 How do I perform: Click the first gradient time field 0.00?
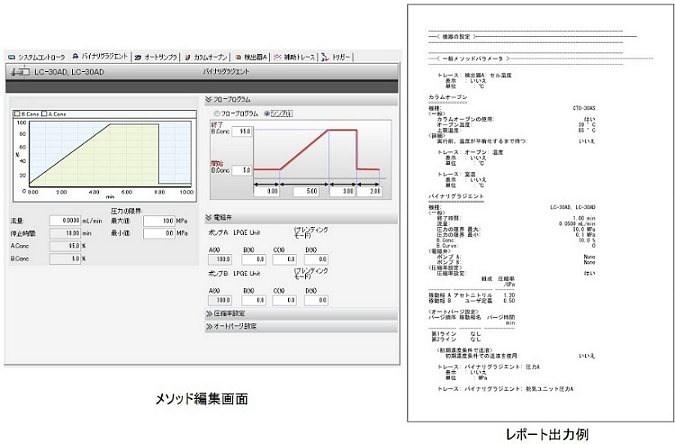click(267, 191)
